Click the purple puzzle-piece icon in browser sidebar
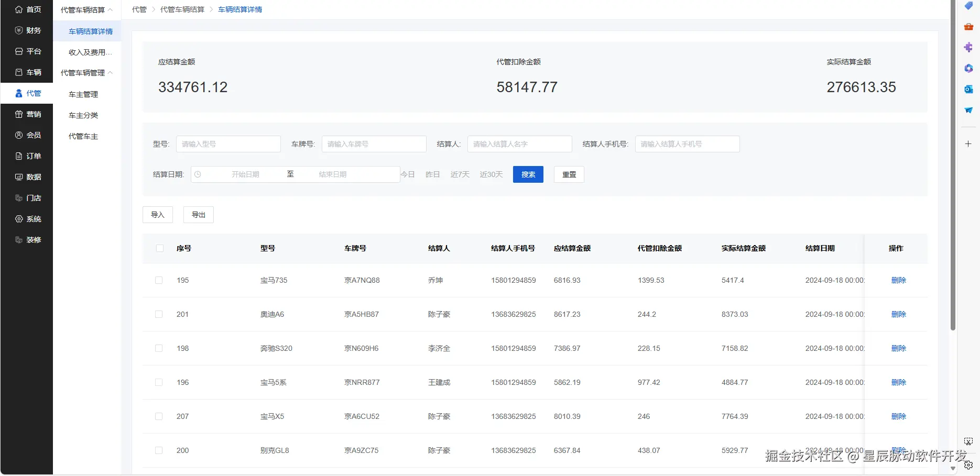This screenshot has width=980, height=476. (968, 48)
